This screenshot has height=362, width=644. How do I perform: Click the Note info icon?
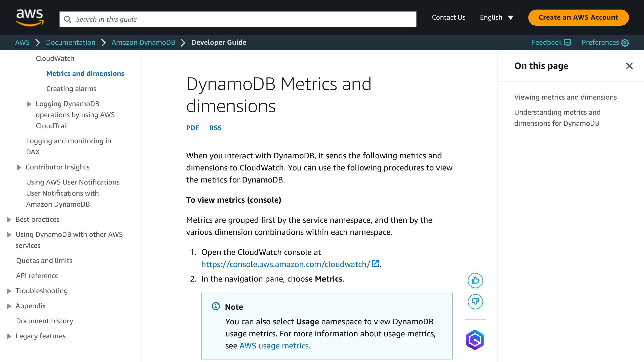coord(216,306)
